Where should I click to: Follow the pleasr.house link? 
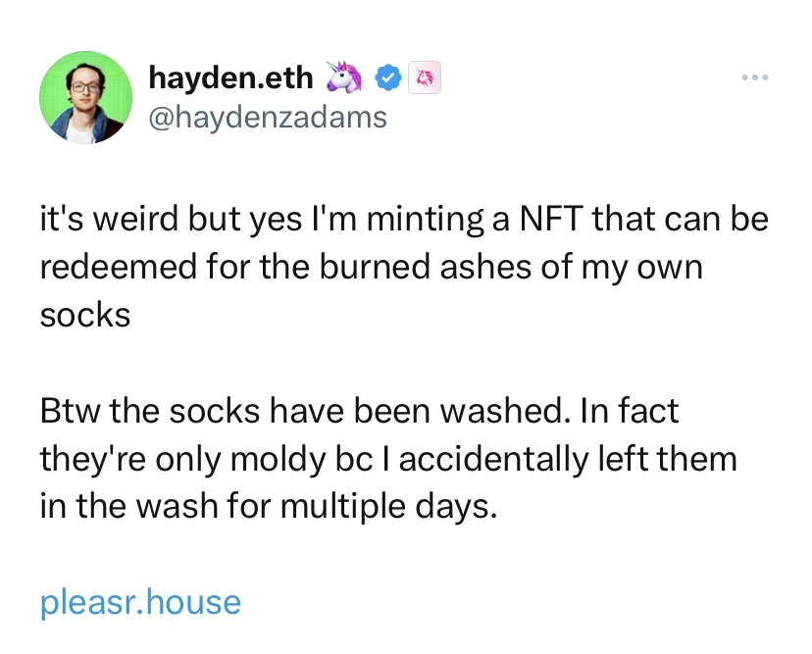(140, 601)
